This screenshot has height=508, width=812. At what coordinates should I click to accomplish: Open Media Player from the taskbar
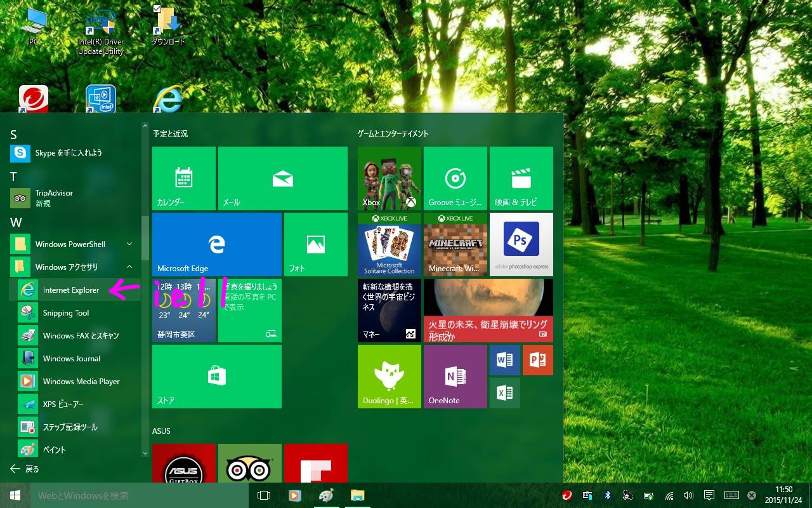[x=294, y=495]
